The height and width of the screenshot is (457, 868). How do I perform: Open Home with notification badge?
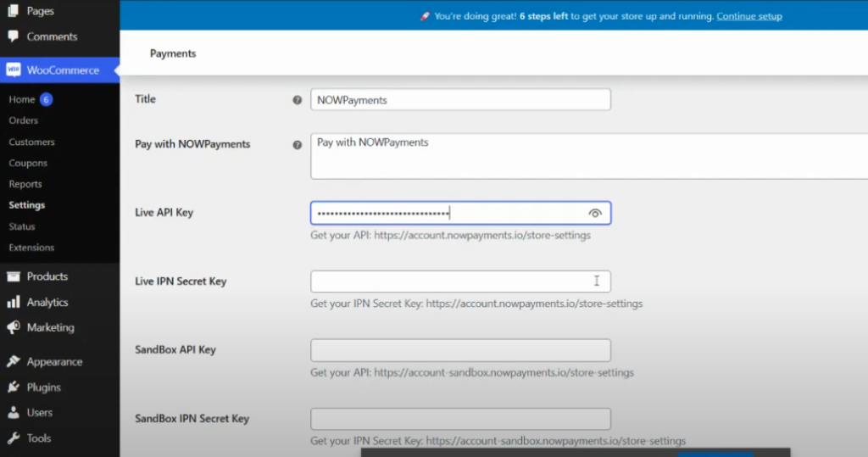(x=22, y=99)
